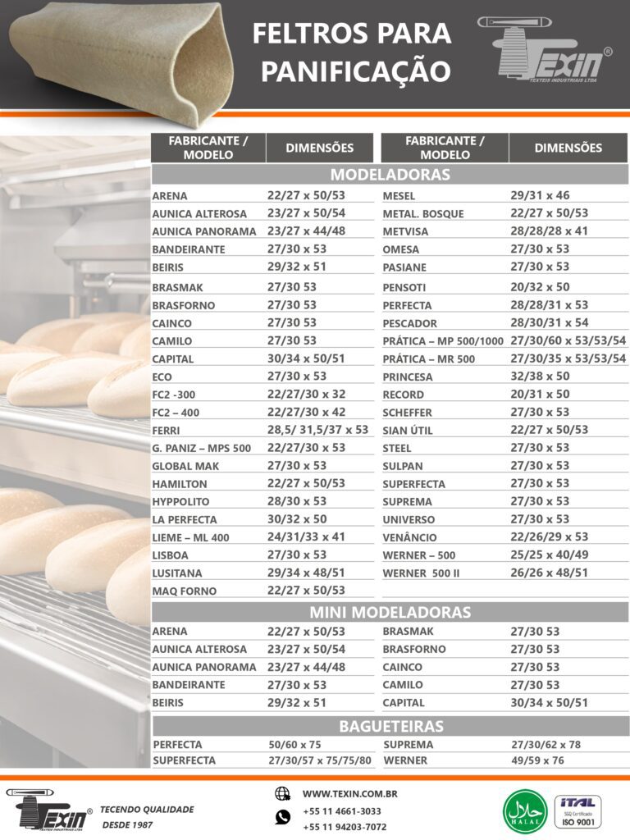Image resolution: width=630 pixels, height=840 pixels.
Task: Select the MODELADORAS section header
Action: click(x=390, y=175)
